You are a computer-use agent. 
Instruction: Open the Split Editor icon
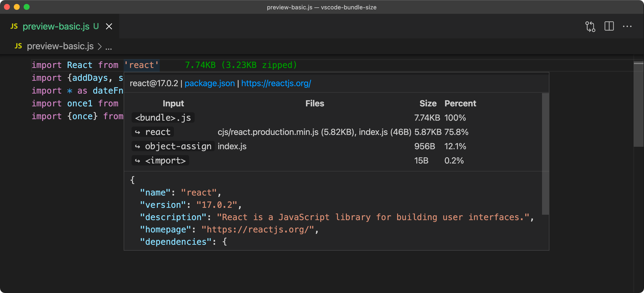(609, 26)
